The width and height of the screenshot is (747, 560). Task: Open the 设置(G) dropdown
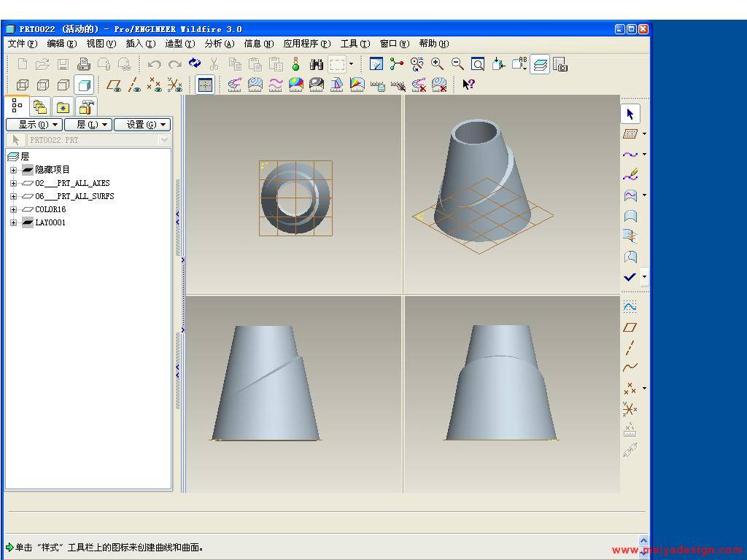(x=142, y=125)
